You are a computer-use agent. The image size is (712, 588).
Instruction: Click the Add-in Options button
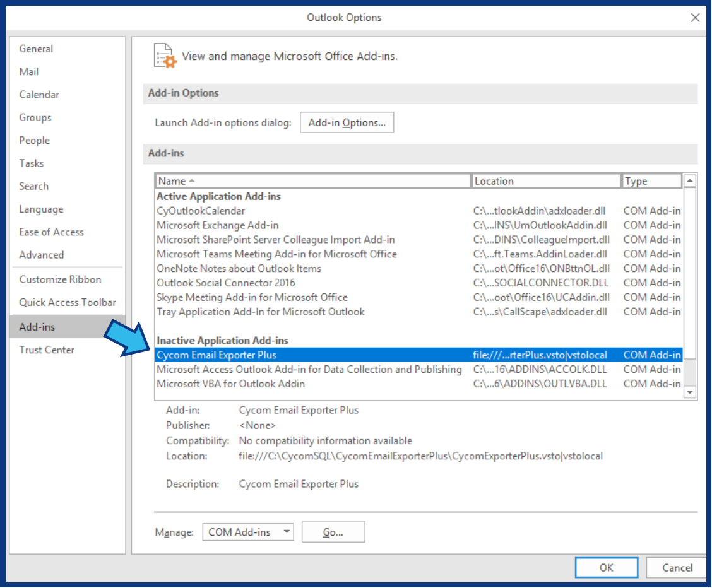[x=347, y=122]
